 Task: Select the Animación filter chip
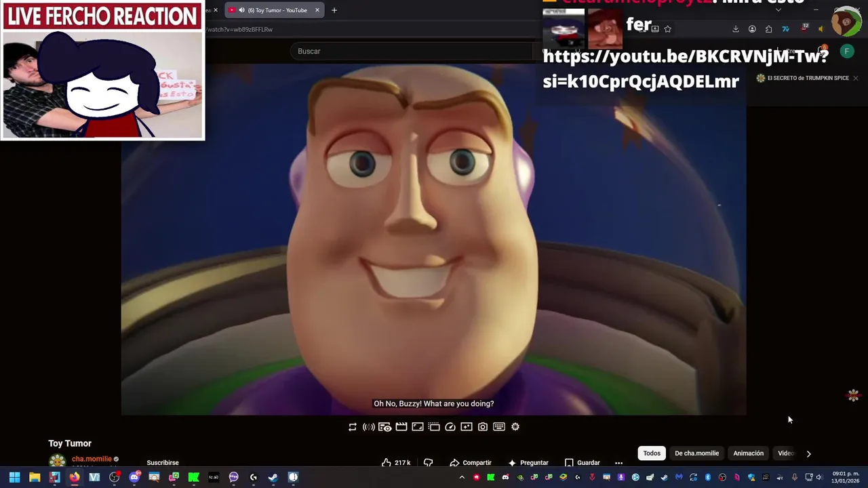tap(748, 453)
